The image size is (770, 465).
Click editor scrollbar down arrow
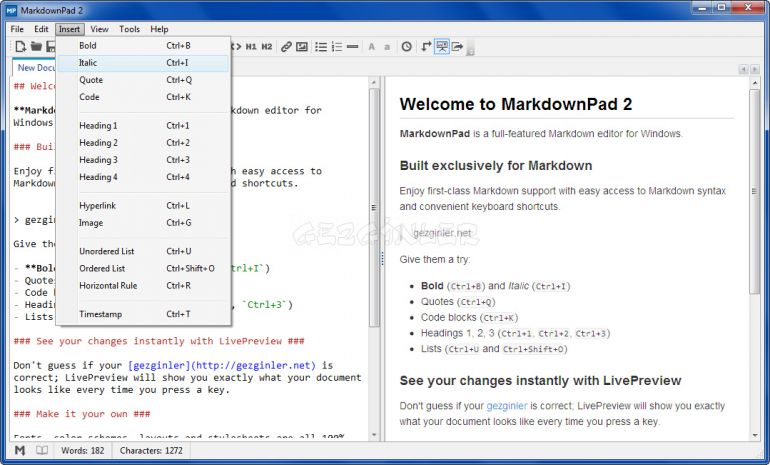[374, 435]
